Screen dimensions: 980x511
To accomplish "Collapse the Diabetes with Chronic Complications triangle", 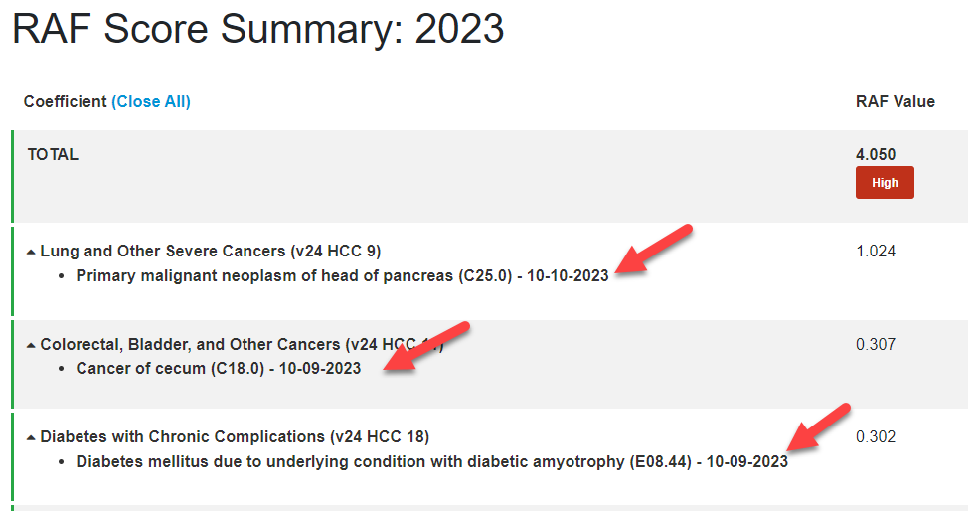I will pyautogui.click(x=31, y=437).
